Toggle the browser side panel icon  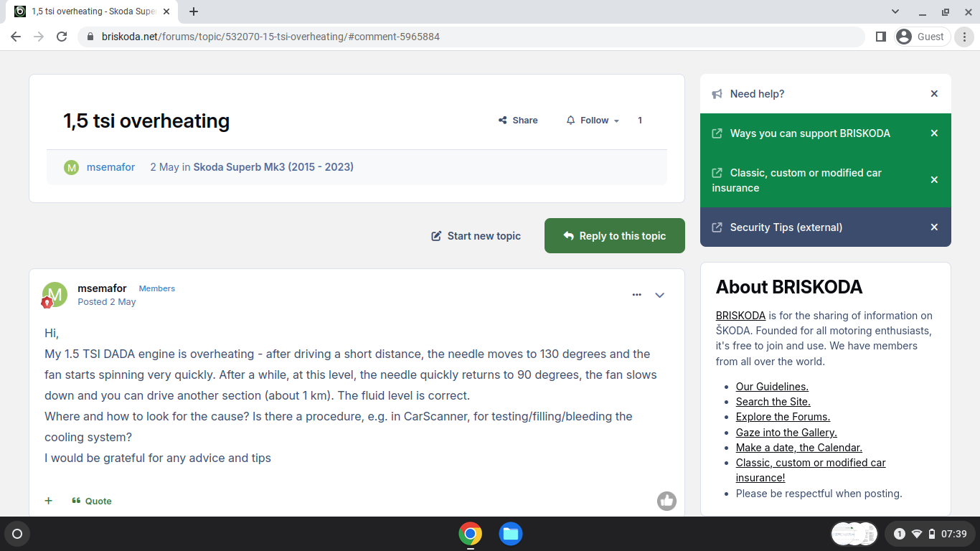(881, 37)
